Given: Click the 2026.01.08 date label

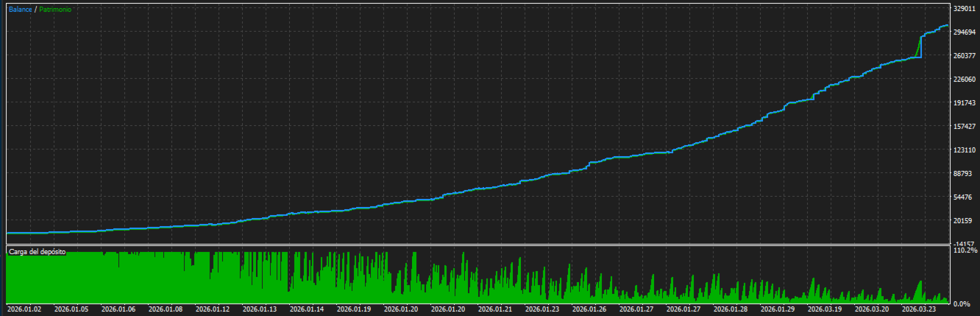Looking at the screenshot, I should pos(166,310).
